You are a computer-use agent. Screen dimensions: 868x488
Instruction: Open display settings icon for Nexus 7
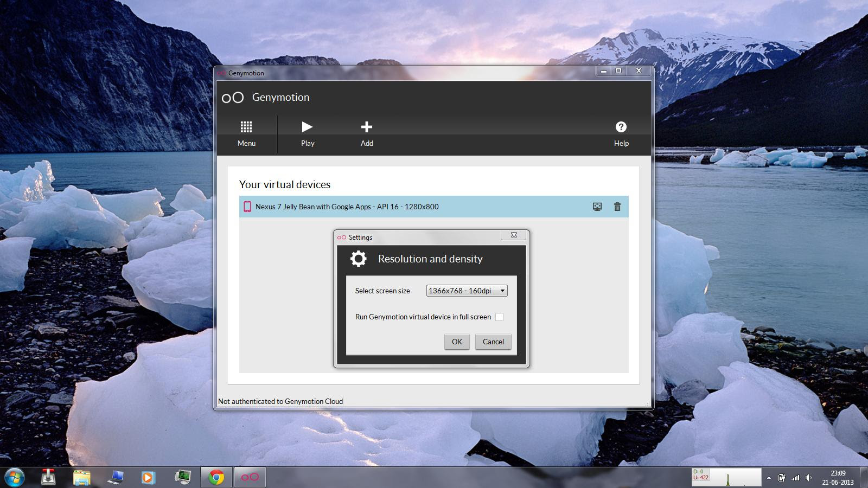(x=597, y=207)
